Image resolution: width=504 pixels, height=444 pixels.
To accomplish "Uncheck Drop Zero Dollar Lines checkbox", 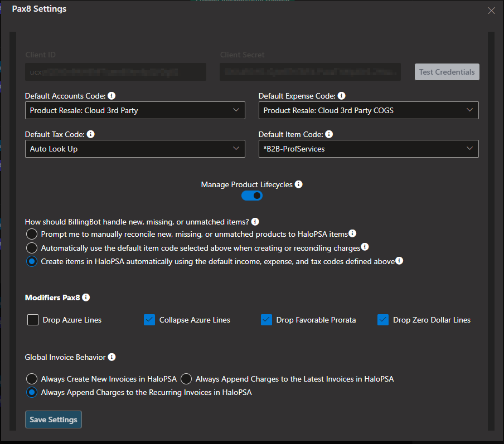I will 383,320.
